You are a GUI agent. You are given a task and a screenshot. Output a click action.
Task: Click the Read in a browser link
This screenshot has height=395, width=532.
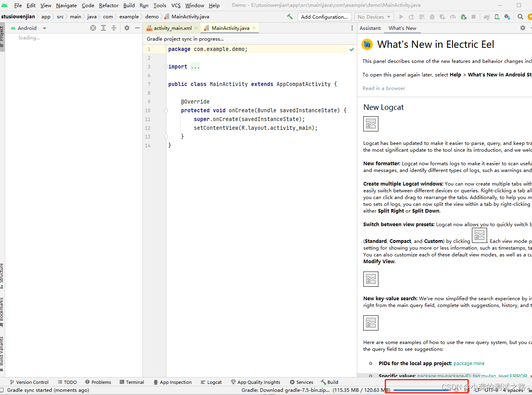[x=384, y=88]
